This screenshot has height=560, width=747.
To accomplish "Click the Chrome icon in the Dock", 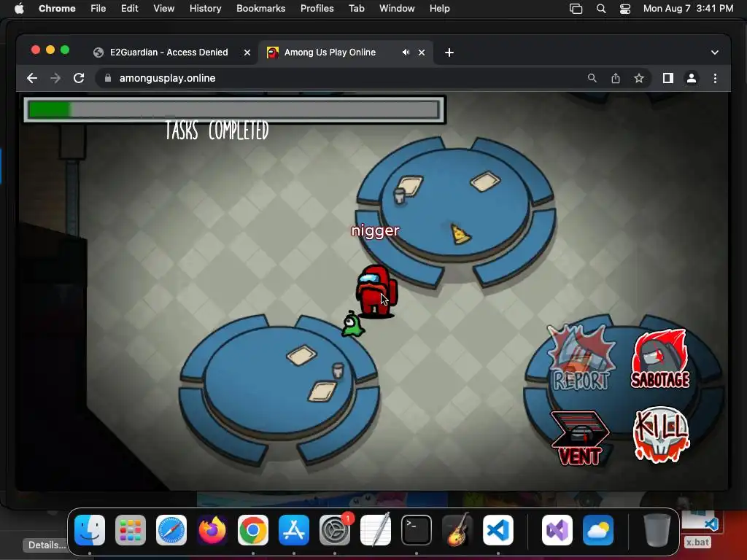I will point(253,530).
